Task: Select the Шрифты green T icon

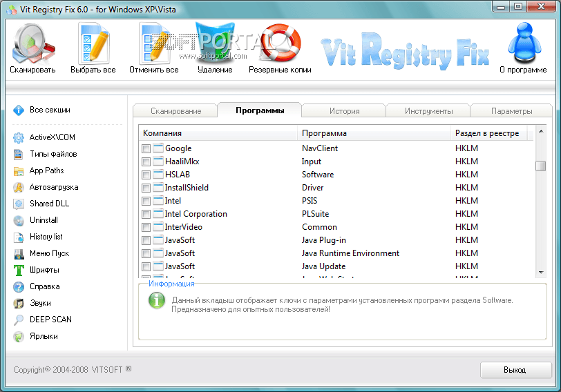Action: pyautogui.click(x=19, y=271)
